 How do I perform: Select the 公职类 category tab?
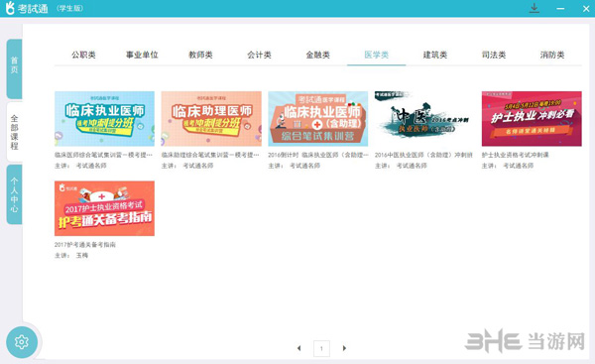click(x=83, y=55)
